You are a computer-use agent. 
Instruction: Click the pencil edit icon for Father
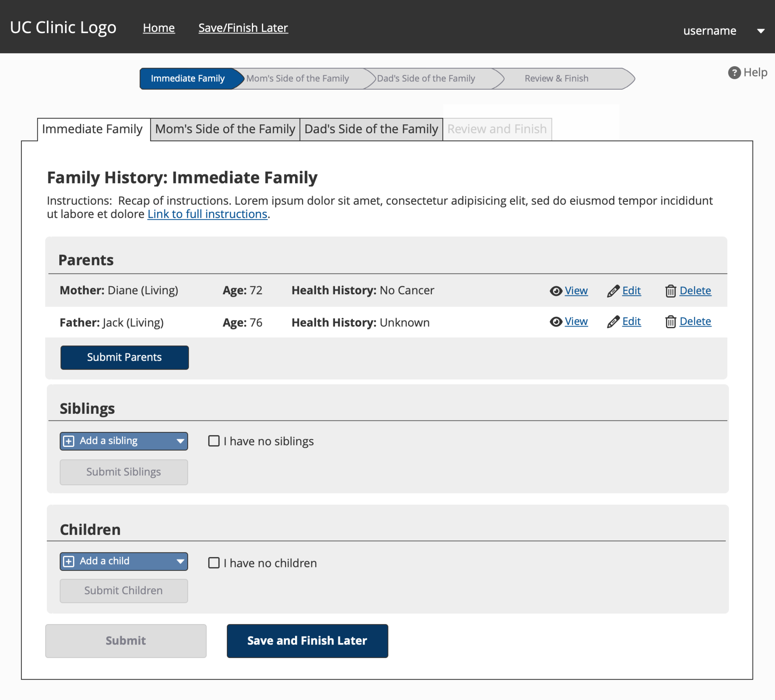613,322
